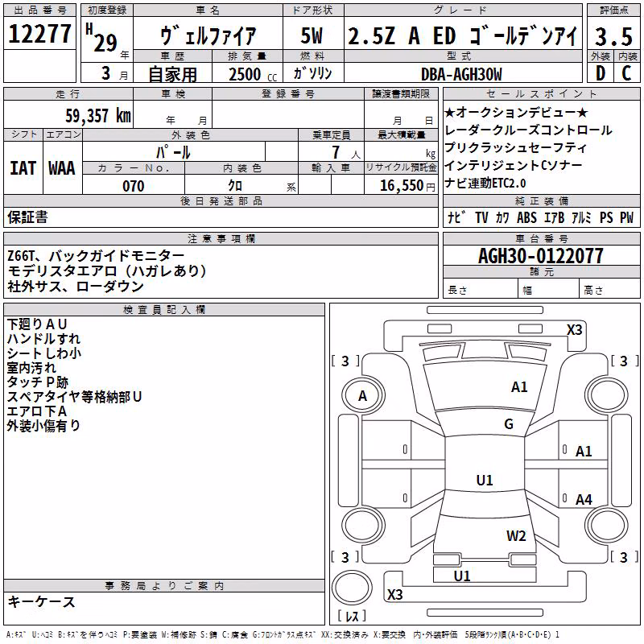Viewport: 644px width, 644px height.
Task: Click the ★オークションデビュー★ sales point
Action: tap(516, 112)
